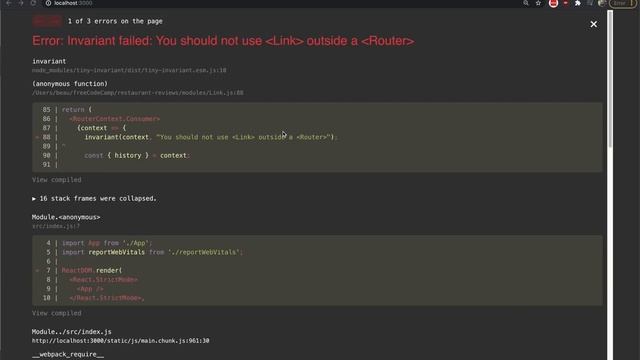This screenshot has width=640, height=360.
Task: Open the src/index.js:7 file path
Action: point(56,226)
